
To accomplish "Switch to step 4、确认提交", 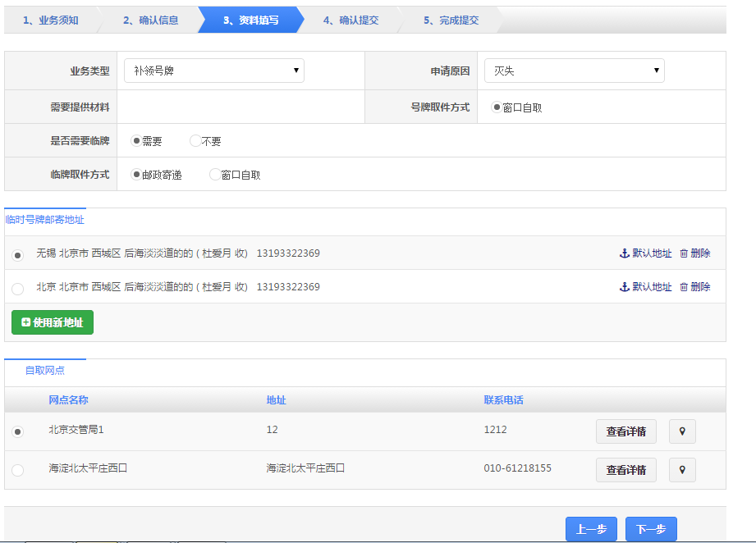I will pyautogui.click(x=351, y=21).
